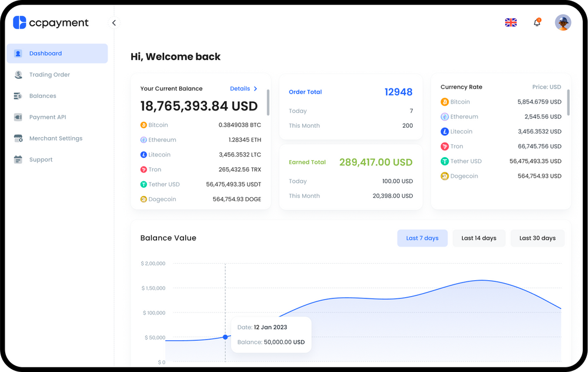Collapse the sidebar with the chevron button
The image size is (588, 372).
point(114,23)
